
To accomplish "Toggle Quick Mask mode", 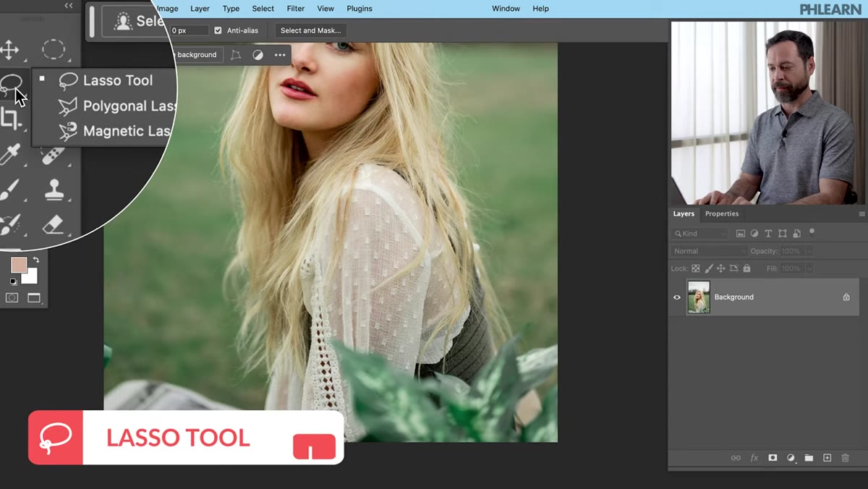I will [12, 297].
